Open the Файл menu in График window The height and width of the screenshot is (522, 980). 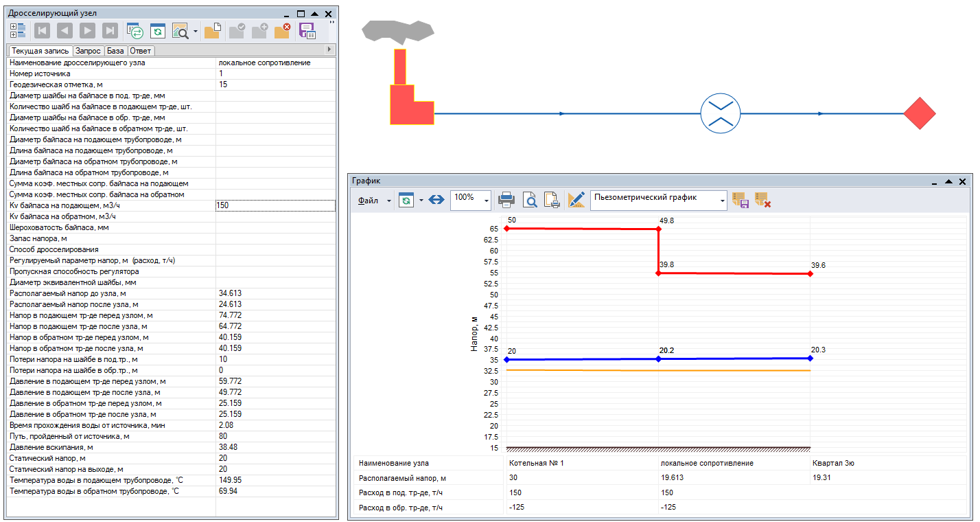(369, 201)
